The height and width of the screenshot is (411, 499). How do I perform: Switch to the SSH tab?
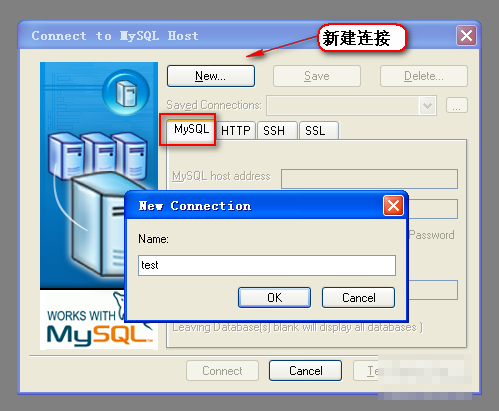[x=277, y=131]
